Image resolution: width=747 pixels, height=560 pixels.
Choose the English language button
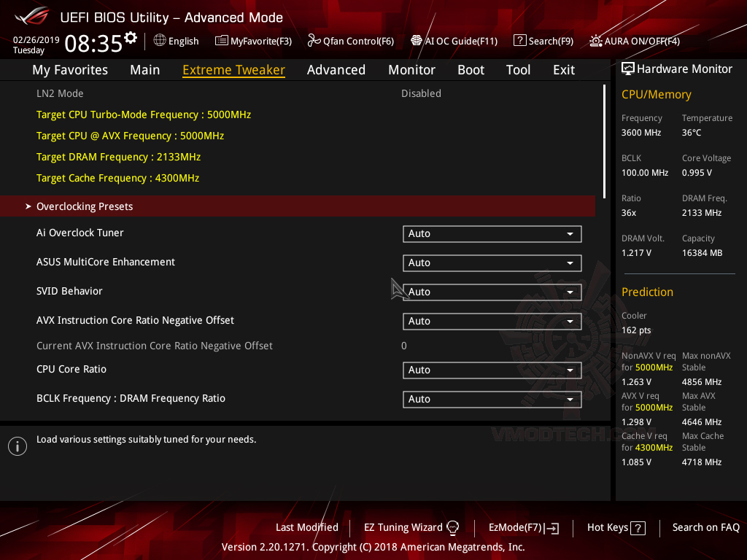pos(177,41)
